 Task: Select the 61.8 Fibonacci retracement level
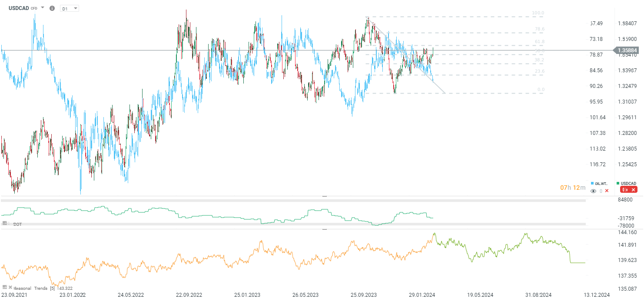tap(539, 42)
